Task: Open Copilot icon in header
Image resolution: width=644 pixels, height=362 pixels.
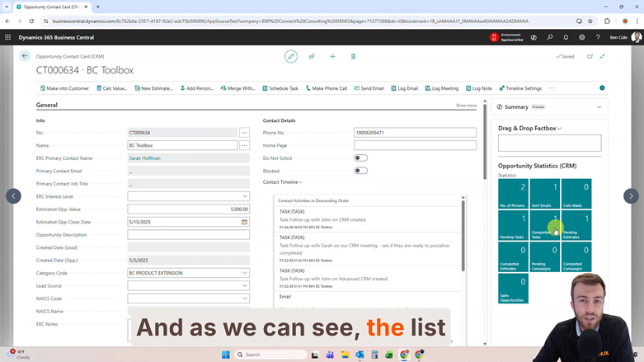Action: 534,37
